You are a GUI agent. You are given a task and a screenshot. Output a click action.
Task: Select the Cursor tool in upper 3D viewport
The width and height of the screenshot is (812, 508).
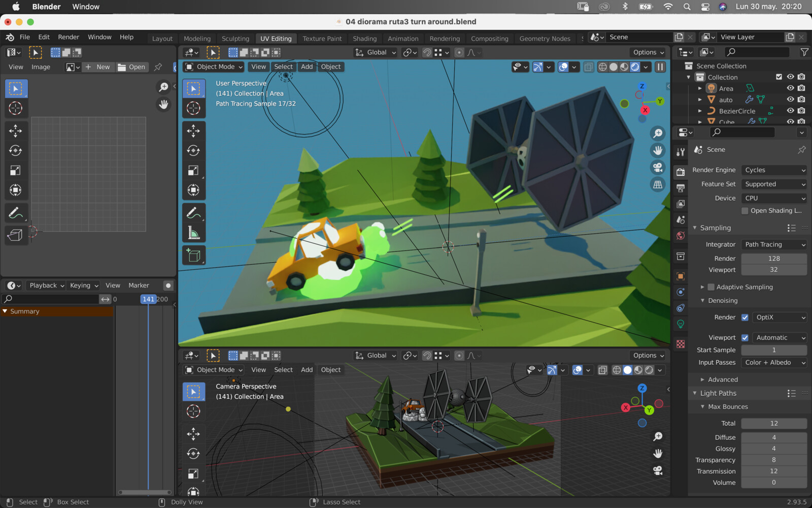click(x=193, y=108)
